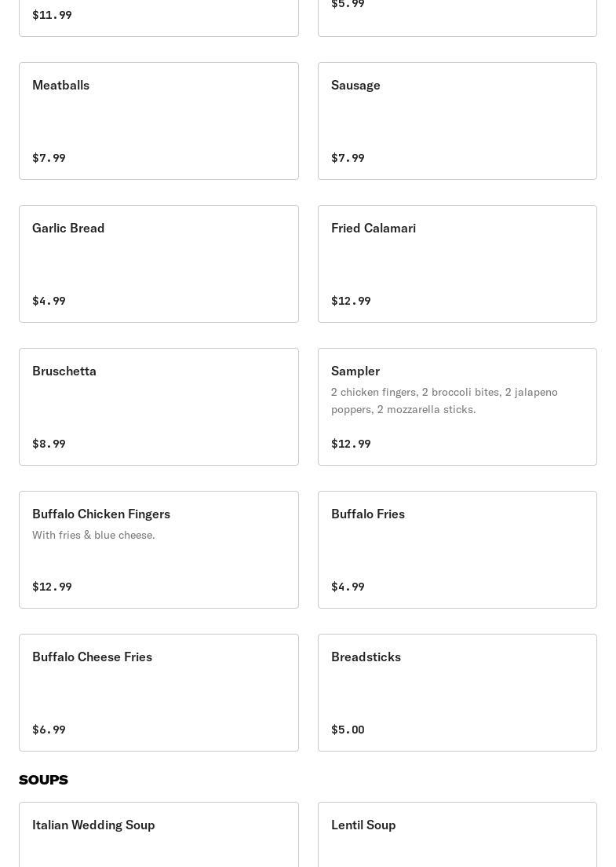
Task: Click the $12.99 price on Fried Calamari
Action: coord(351,301)
